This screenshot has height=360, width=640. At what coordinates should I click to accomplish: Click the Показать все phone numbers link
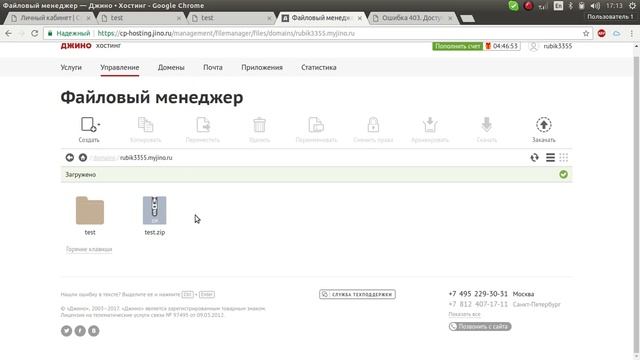[x=464, y=314]
